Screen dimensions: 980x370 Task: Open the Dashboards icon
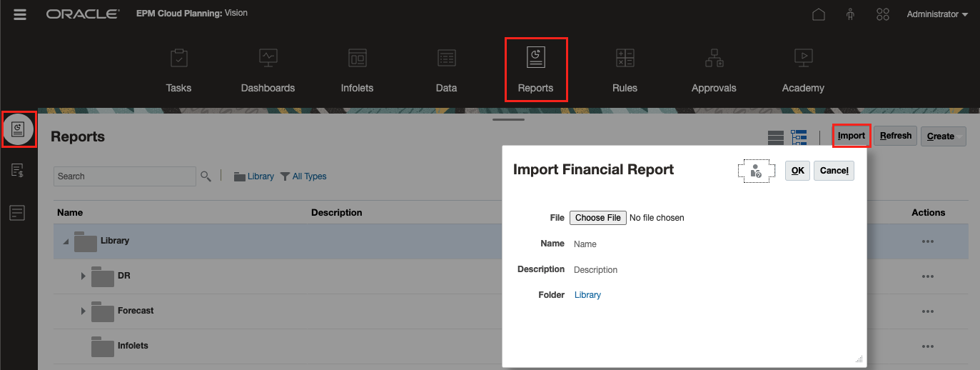[x=268, y=59]
